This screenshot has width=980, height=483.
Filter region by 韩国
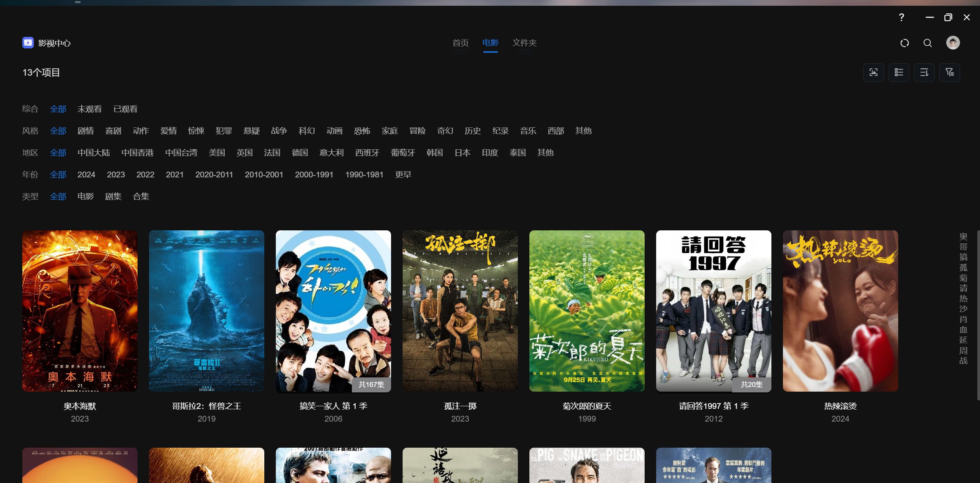pos(435,153)
